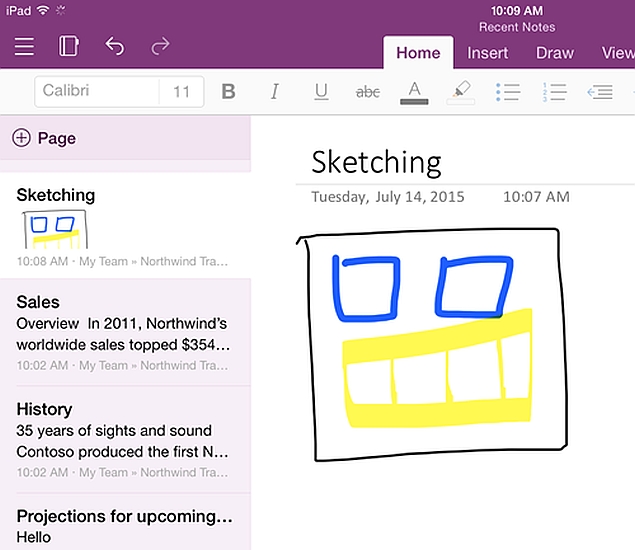Choose the font color tool

click(x=414, y=93)
